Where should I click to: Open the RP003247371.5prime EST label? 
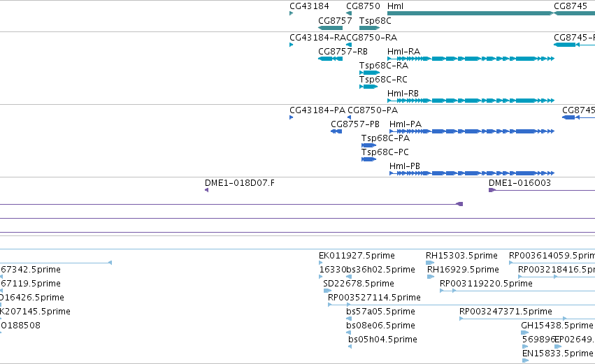tap(506, 312)
